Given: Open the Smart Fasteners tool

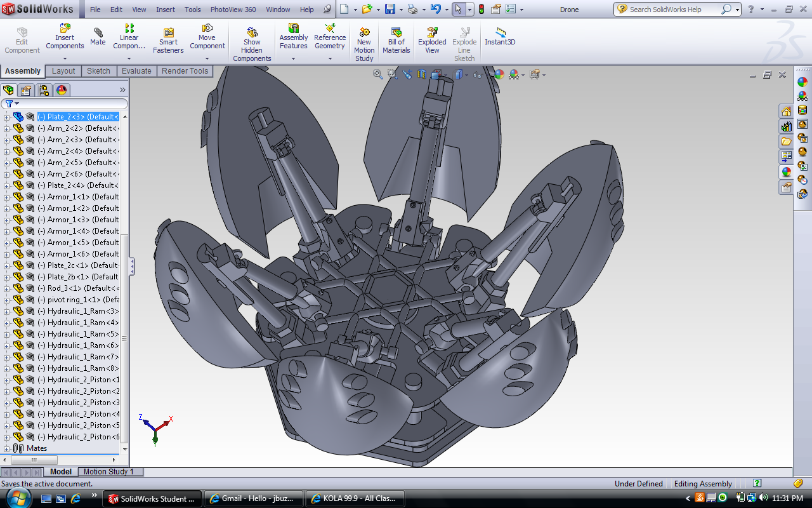Looking at the screenshot, I should (168, 41).
